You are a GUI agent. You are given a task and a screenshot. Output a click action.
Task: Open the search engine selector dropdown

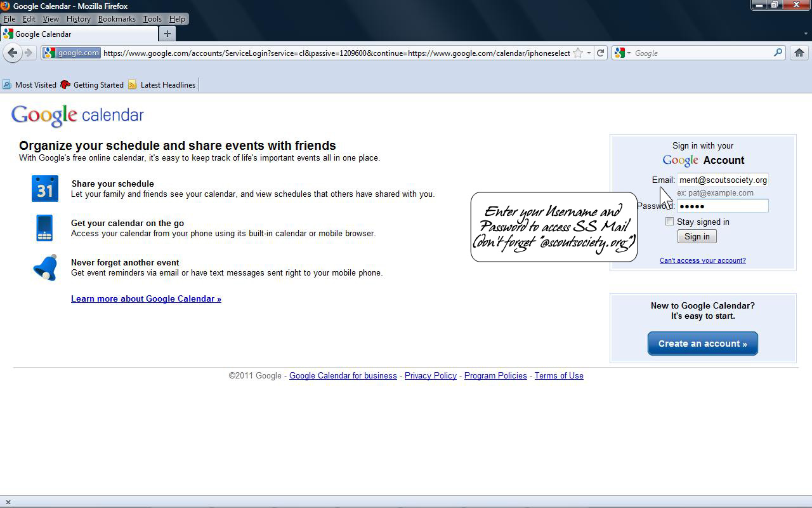(x=622, y=53)
